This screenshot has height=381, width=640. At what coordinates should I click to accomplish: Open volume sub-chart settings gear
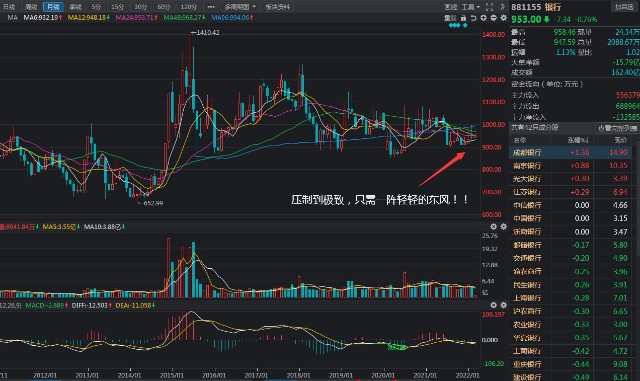click(x=504, y=226)
